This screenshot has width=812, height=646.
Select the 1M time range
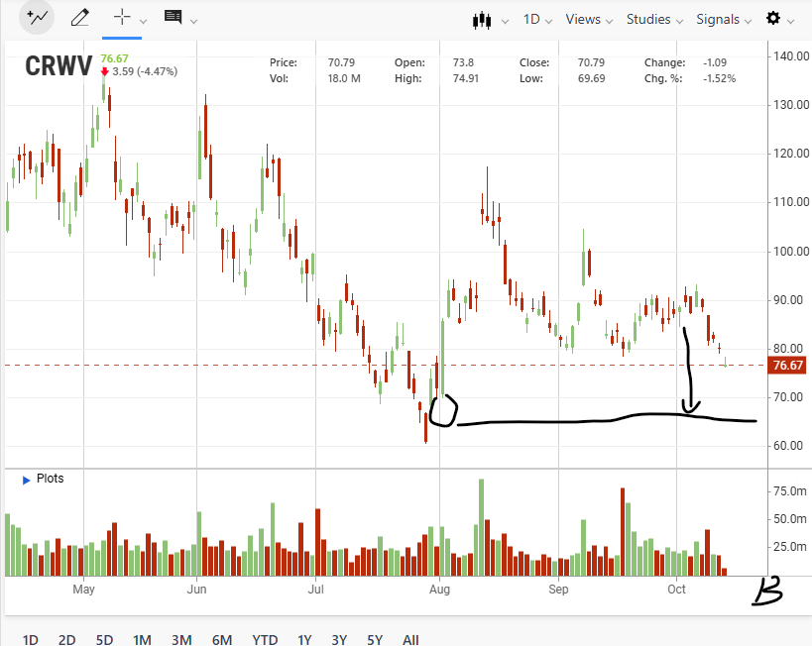pyautogui.click(x=142, y=640)
